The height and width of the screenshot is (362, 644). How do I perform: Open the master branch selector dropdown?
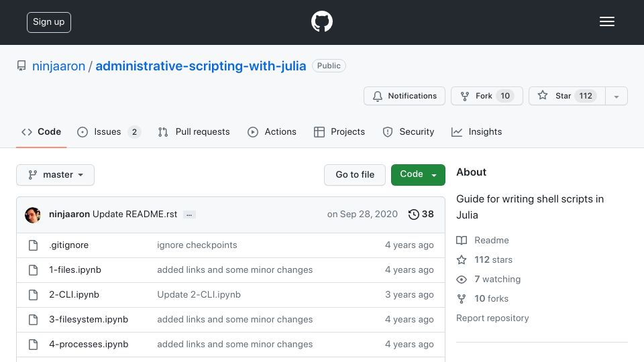coord(56,175)
